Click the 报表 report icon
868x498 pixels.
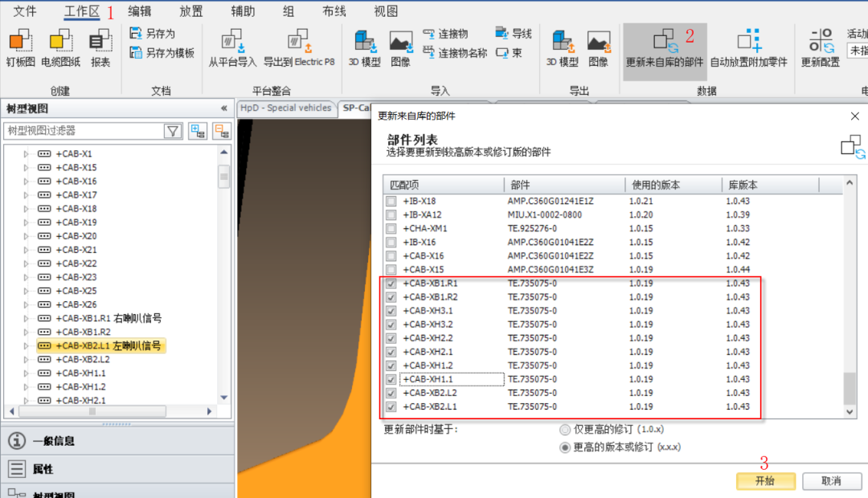coord(100,40)
